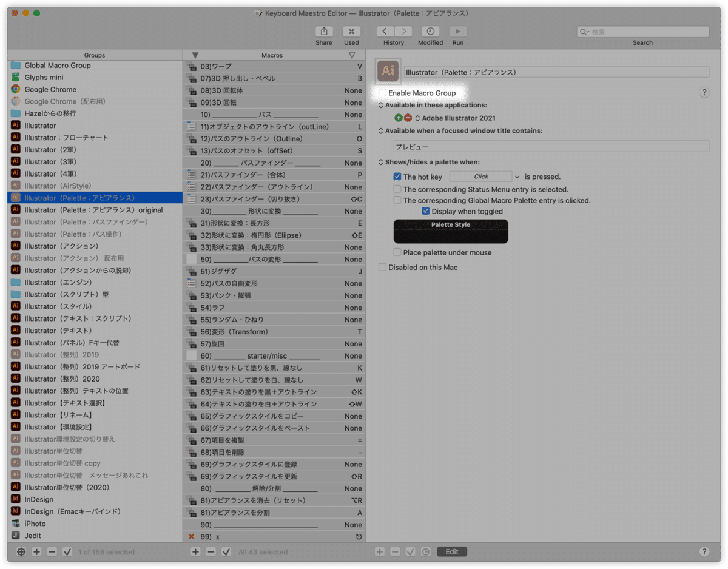This screenshot has height=569, width=728.
Task: Collapse Available in these applications section
Action: [380, 105]
